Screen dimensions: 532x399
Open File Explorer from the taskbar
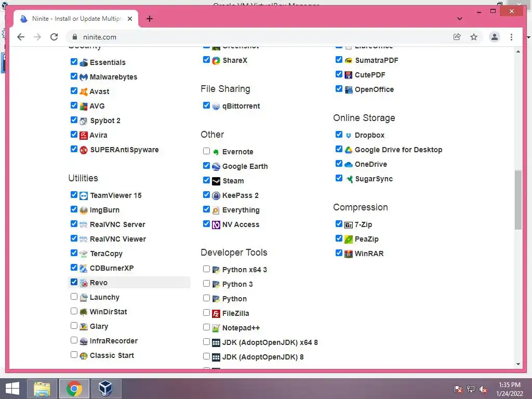42,389
